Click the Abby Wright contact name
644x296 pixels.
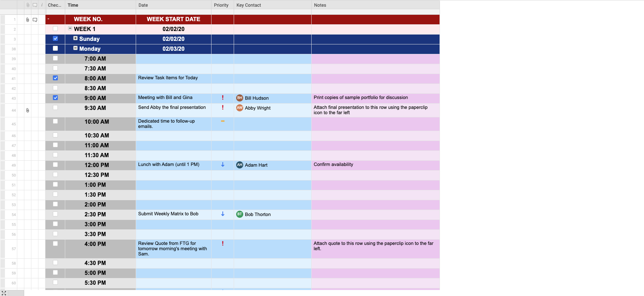pos(258,108)
